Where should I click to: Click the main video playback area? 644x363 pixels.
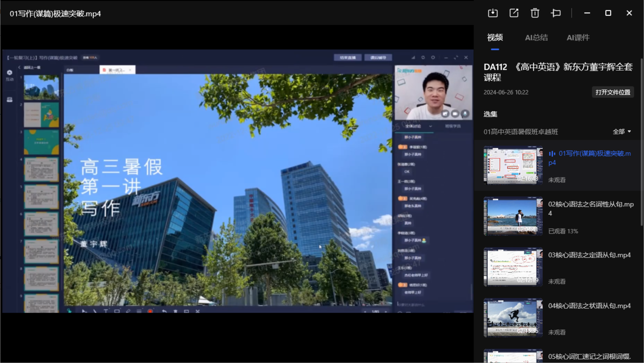[237, 181]
